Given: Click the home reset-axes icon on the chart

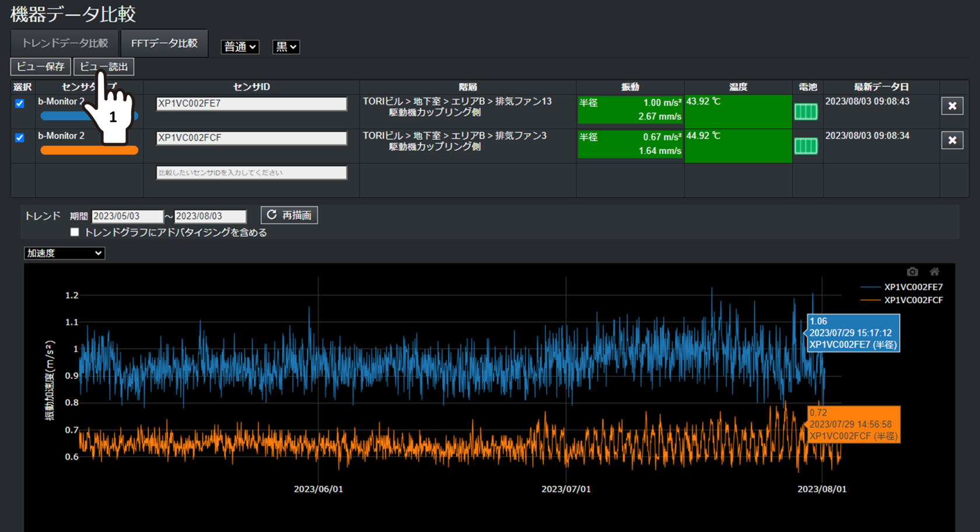Looking at the screenshot, I should (935, 272).
